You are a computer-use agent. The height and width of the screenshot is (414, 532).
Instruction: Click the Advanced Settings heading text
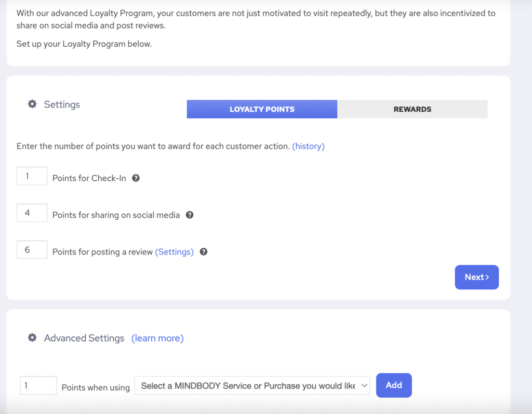click(84, 338)
